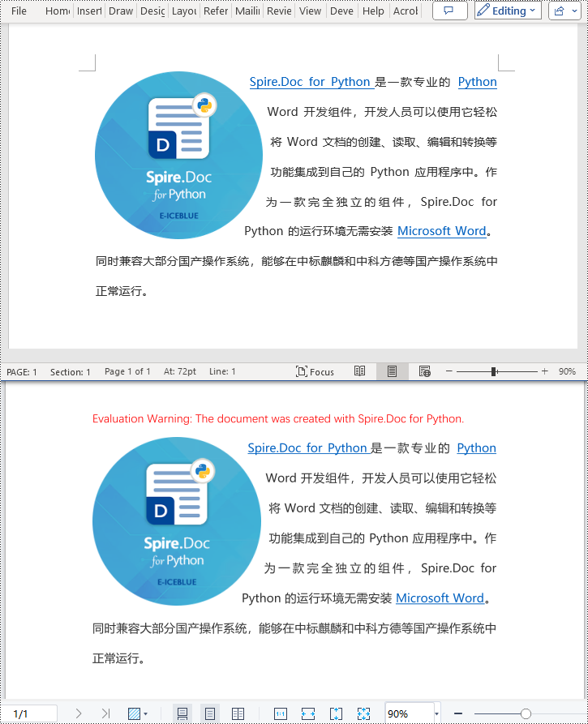Image resolution: width=588 pixels, height=724 pixels.
Task: Toggle single page view mode
Action: click(210, 713)
